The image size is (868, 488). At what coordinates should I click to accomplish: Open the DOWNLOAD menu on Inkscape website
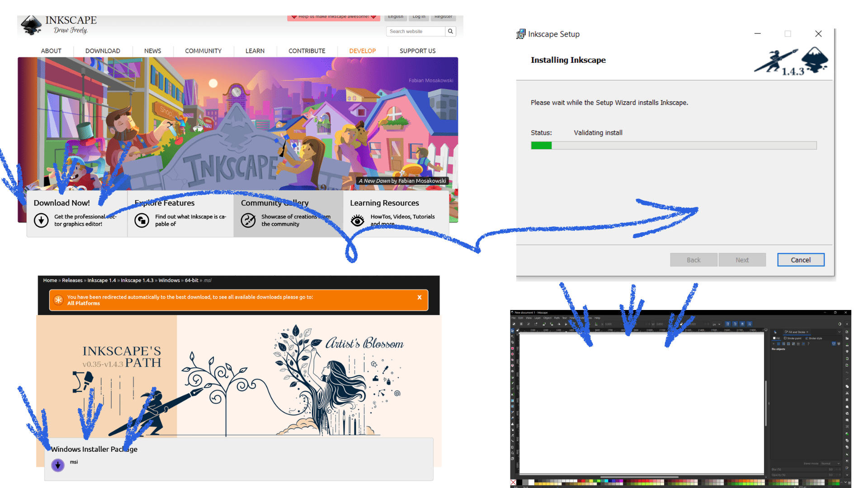103,51
